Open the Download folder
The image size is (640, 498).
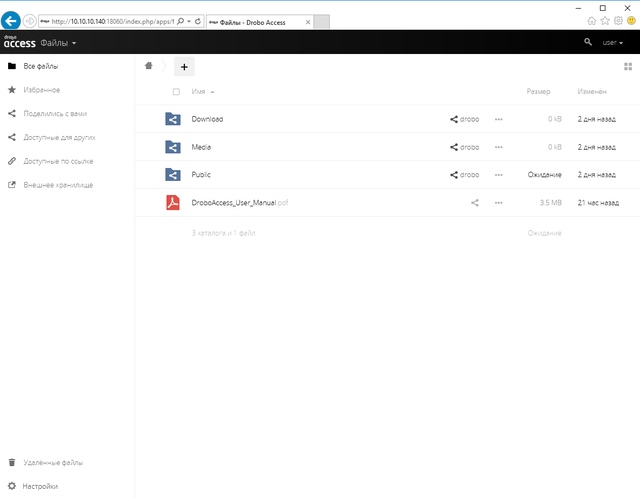click(207, 119)
